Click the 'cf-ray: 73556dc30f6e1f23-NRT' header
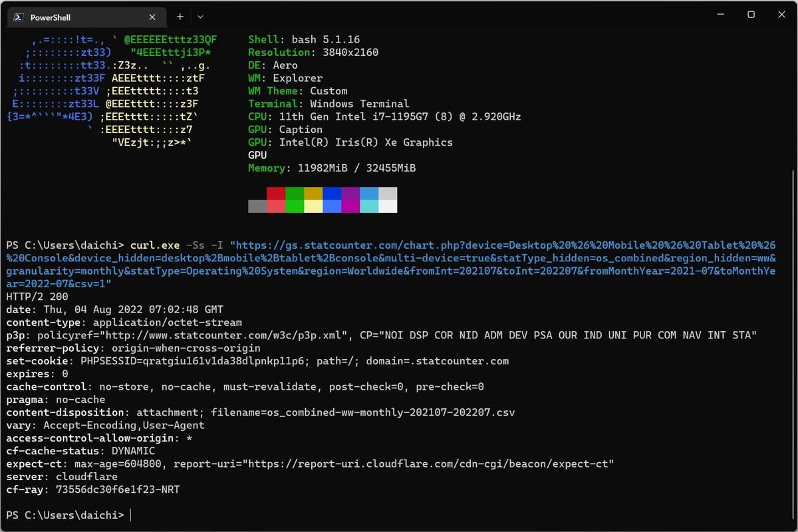The image size is (798, 532). pos(93,489)
